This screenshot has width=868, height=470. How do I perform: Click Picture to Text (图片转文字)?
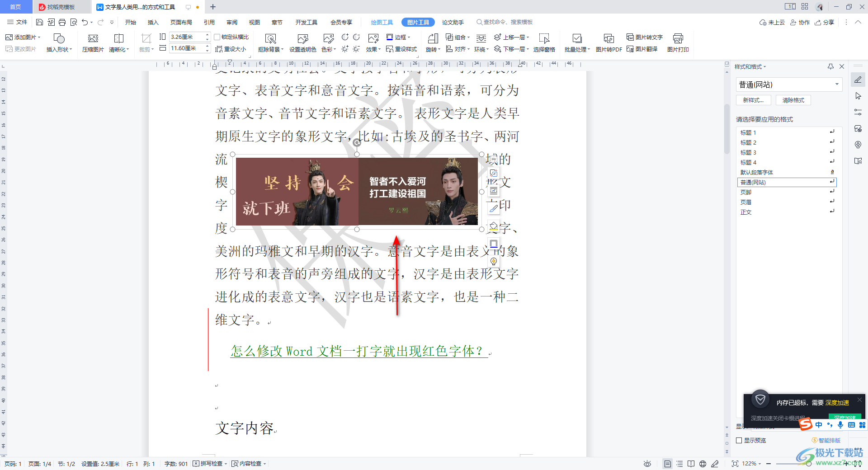(x=645, y=37)
